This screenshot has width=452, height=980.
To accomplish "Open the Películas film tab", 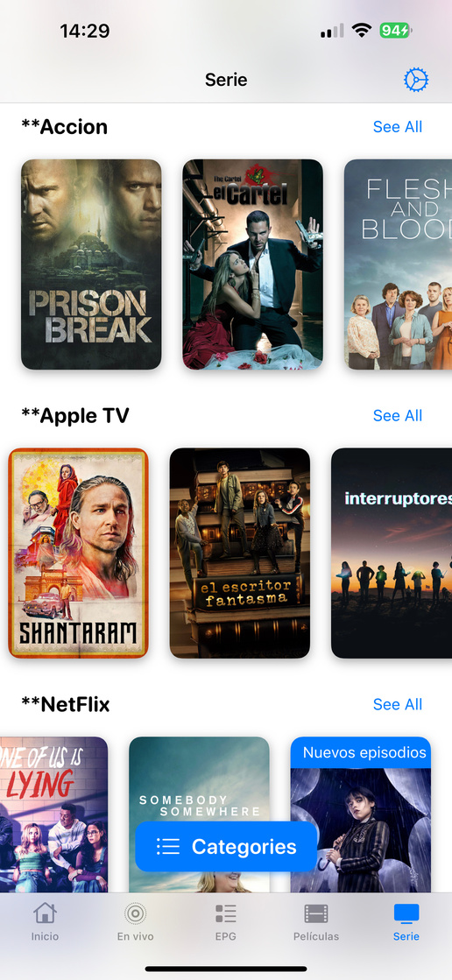I will click(315, 922).
